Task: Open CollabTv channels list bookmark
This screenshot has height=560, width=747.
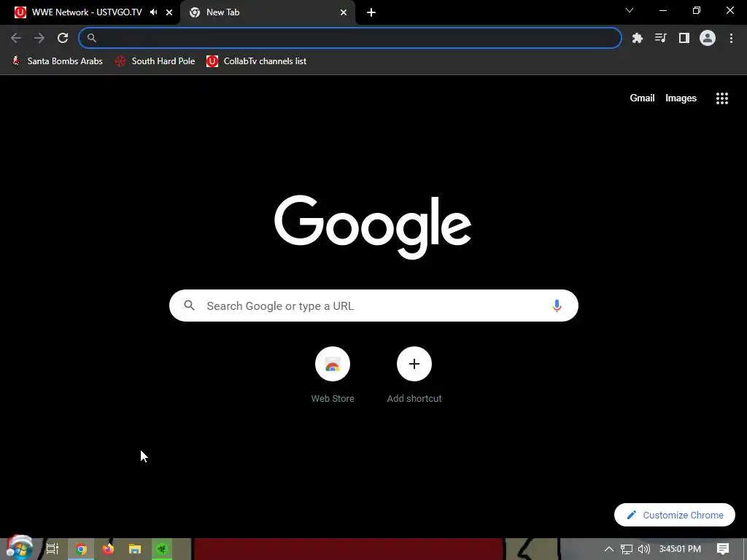Action: pos(256,61)
